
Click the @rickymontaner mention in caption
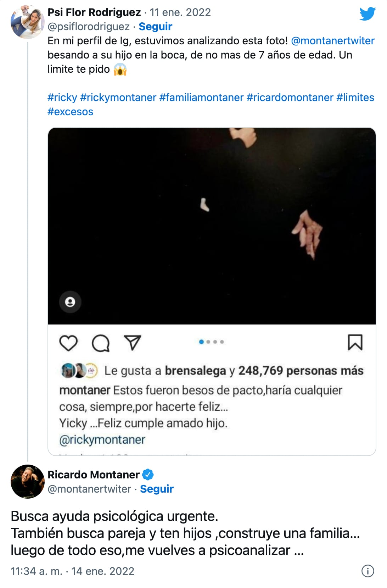click(102, 440)
